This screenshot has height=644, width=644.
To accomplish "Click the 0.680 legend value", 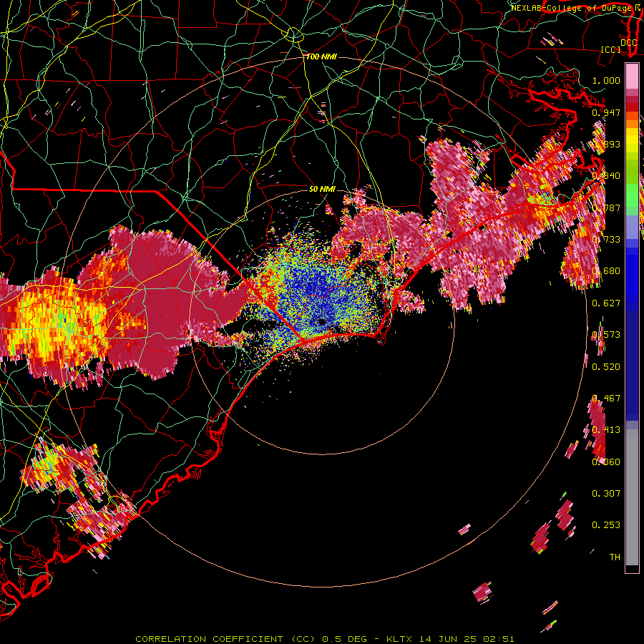I will point(606,270).
